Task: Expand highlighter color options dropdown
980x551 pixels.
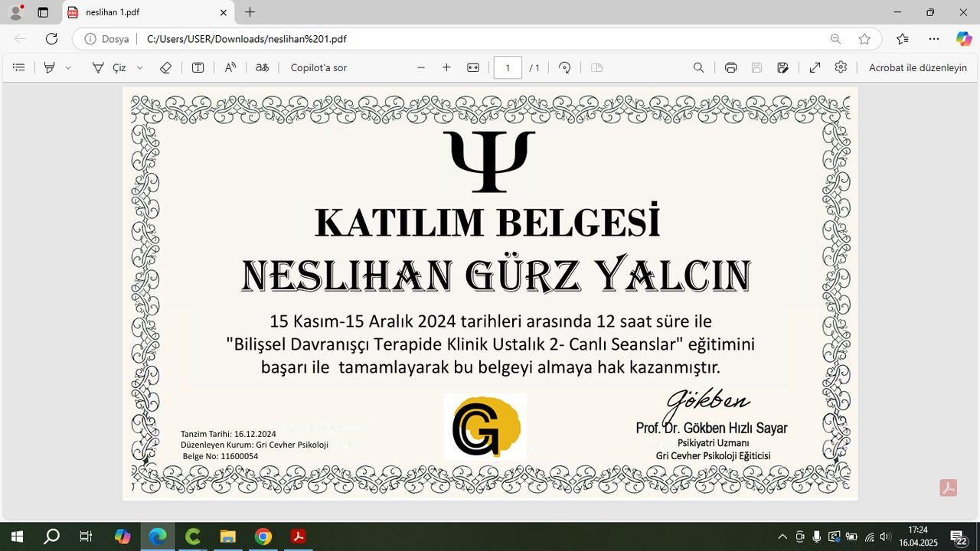Action: coord(68,67)
